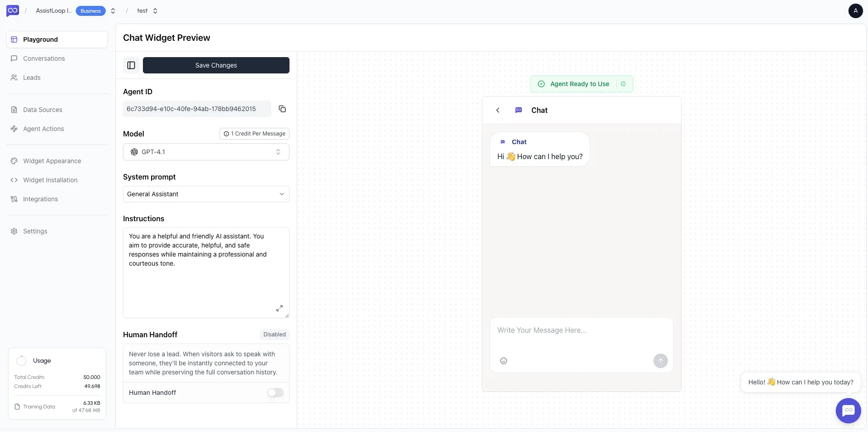Go to Conversations
This screenshot has width=868, height=432.
click(57, 58)
